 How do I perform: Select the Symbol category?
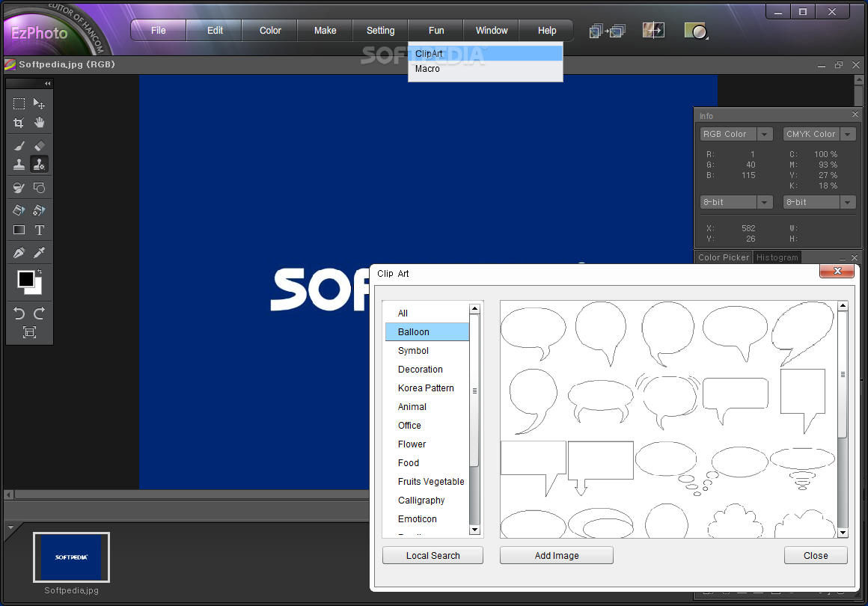[x=427, y=351]
